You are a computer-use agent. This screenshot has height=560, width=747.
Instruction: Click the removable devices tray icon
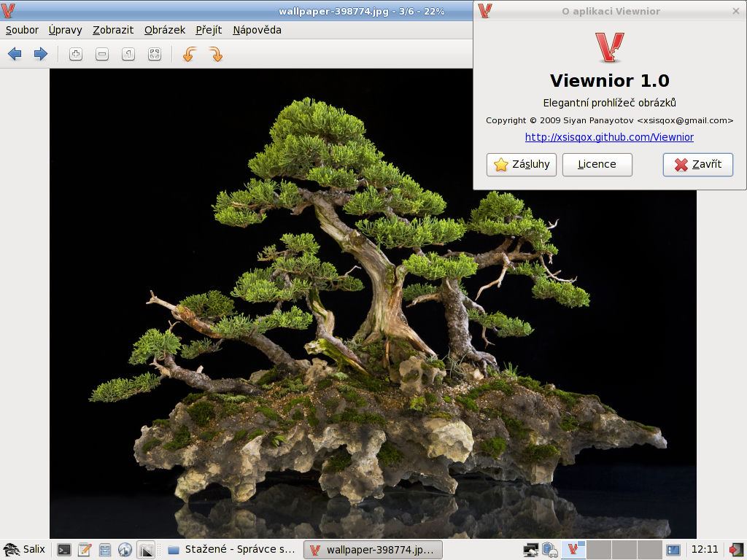(550, 550)
